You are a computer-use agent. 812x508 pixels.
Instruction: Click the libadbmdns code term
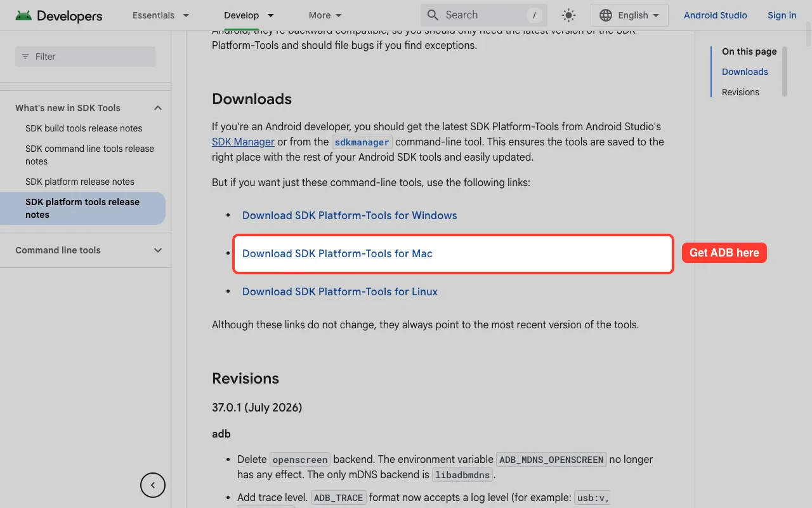(x=462, y=475)
